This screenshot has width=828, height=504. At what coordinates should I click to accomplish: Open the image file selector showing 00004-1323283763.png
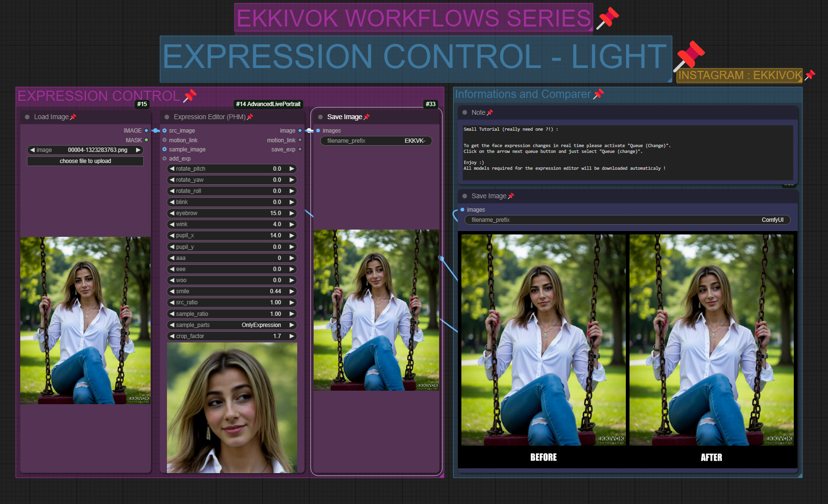[85, 150]
